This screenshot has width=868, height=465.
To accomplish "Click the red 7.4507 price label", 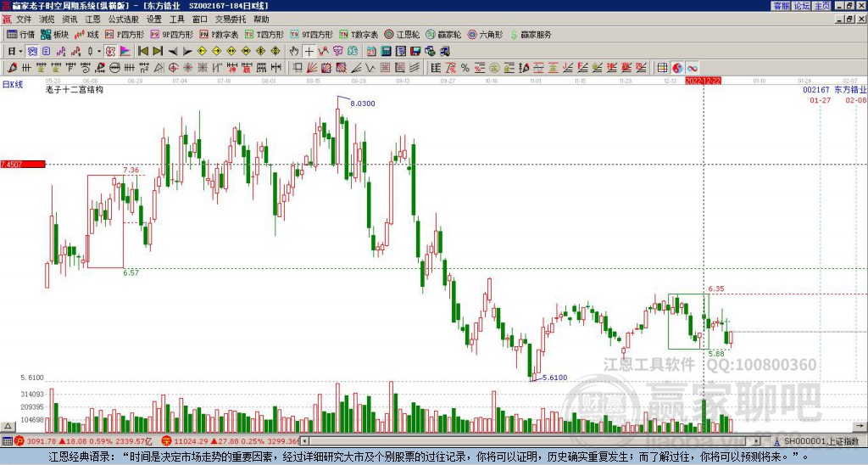I will click(x=23, y=164).
